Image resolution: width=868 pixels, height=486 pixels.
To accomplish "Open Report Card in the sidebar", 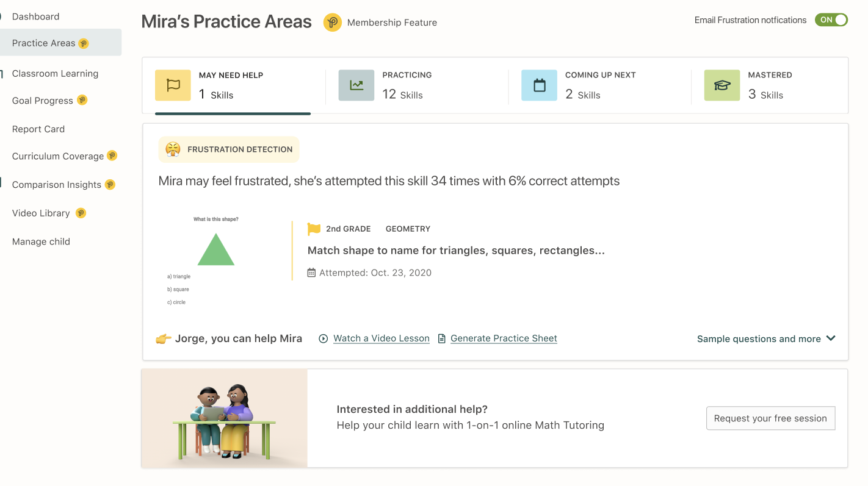I will 38,129.
